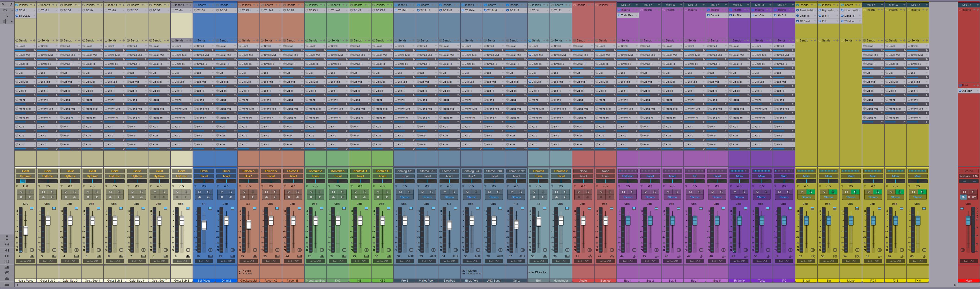The height and width of the screenshot is (289, 980).
Task: Solo the Bell Vibes channel
Action: [x=208, y=192]
